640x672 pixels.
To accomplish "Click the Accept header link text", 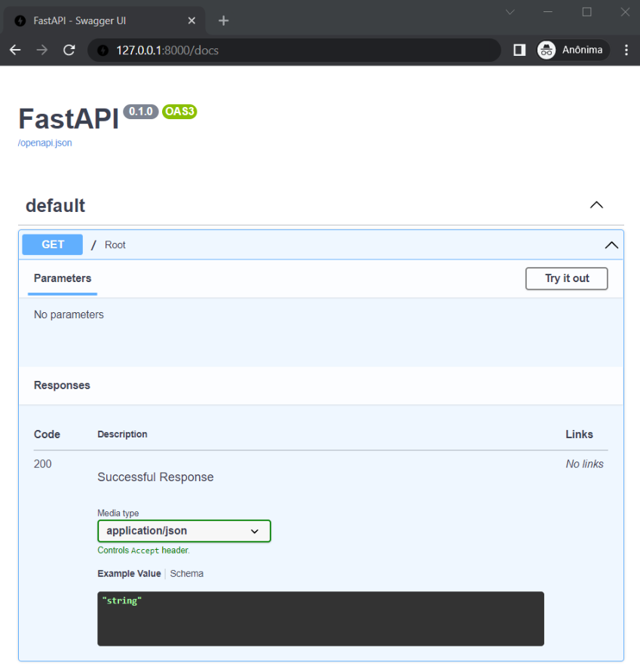I will [x=145, y=550].
